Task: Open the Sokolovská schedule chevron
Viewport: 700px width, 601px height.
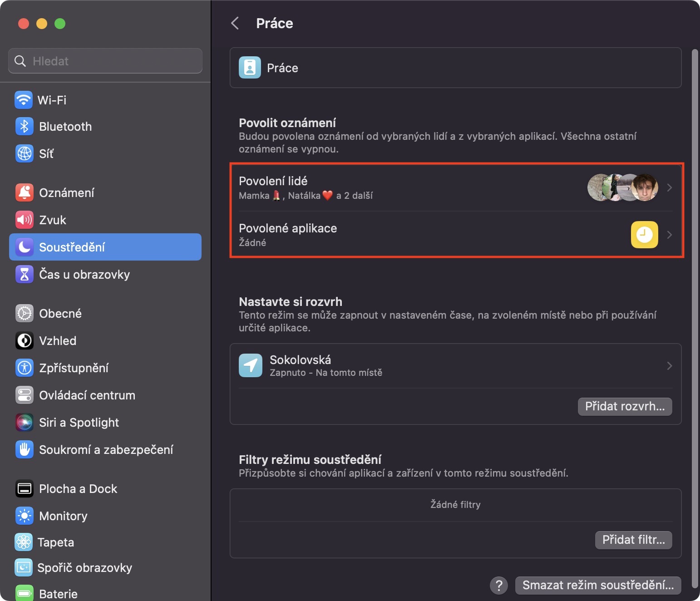Action: 669,366
